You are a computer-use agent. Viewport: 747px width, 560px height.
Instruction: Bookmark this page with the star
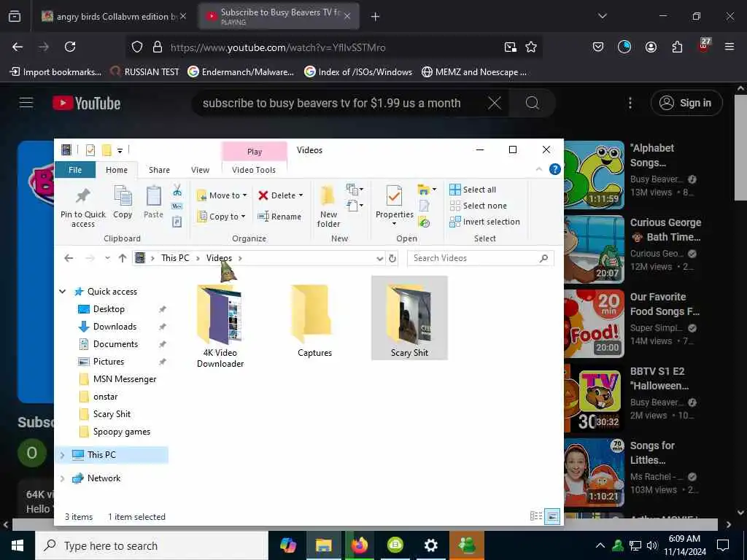[531, 47]
